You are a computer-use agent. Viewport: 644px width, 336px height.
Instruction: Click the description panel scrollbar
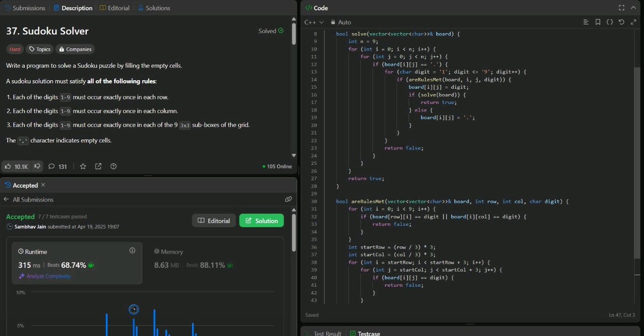click(294, 34)
